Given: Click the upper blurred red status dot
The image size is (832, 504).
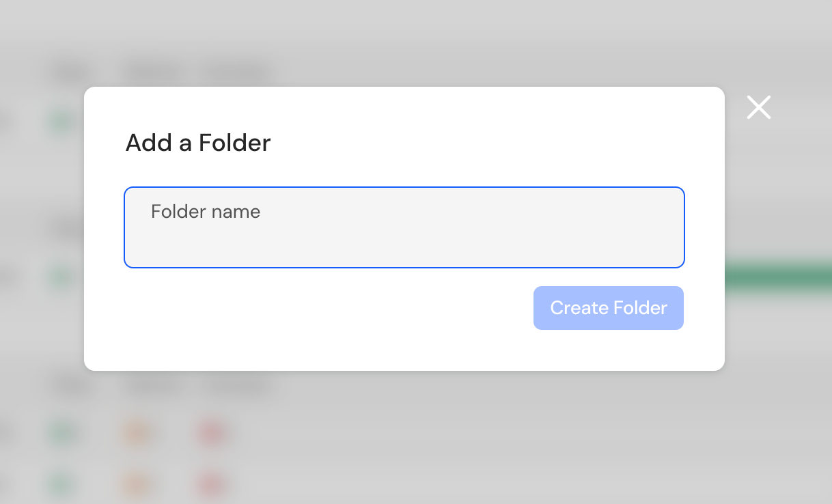Looking at the screenshot, I should point(212,433).
